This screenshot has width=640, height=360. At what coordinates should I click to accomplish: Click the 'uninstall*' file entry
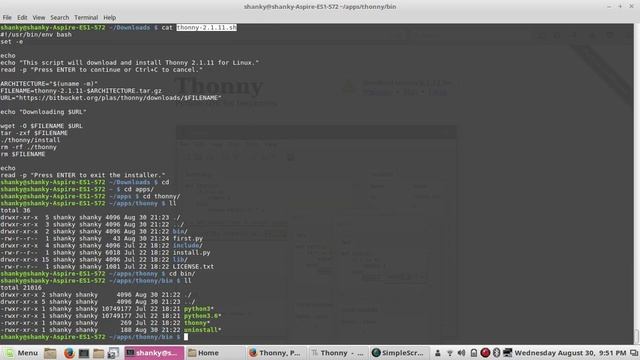(x=202, y=330)
